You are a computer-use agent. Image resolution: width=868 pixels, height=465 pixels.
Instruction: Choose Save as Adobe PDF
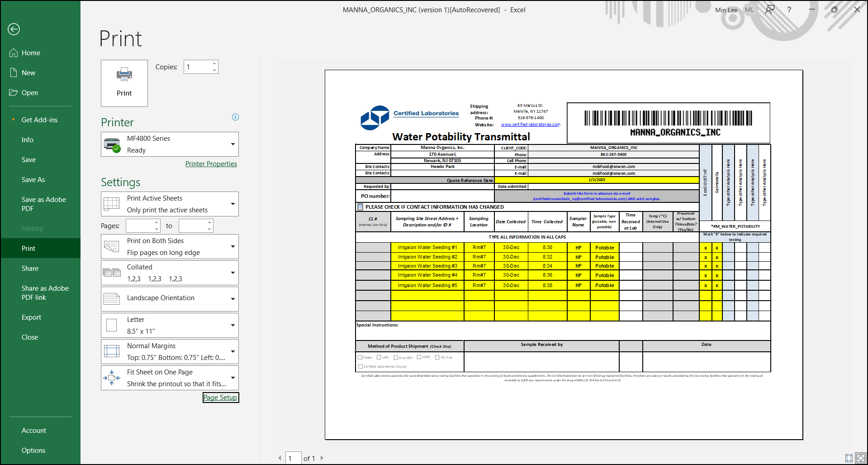(40, 204)
